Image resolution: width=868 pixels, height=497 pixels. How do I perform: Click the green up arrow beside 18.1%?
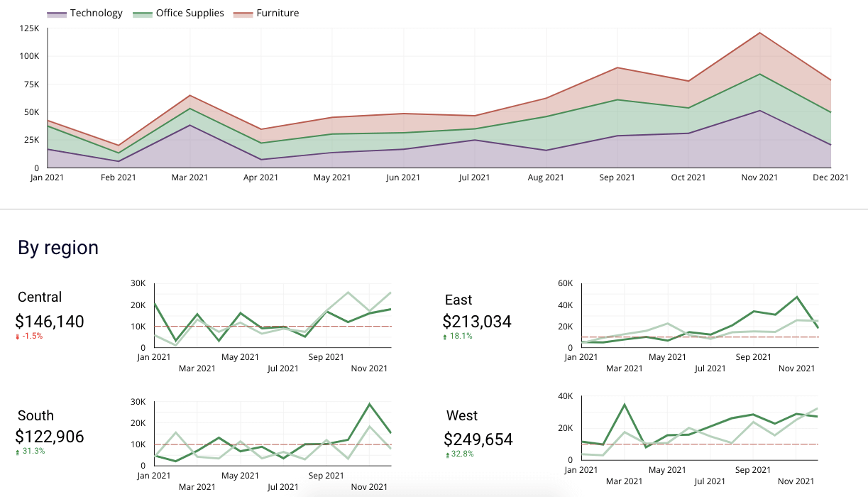point(445,337)
